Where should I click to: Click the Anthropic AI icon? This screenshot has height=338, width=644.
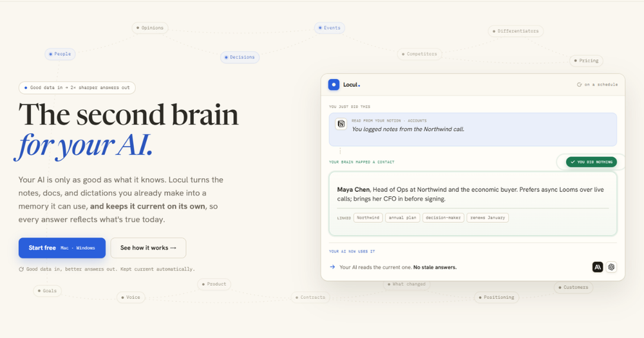[598, 267]
